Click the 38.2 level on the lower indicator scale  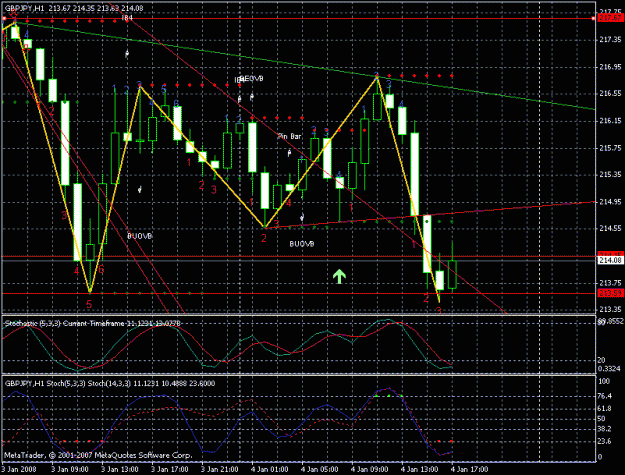click(605, 429)
